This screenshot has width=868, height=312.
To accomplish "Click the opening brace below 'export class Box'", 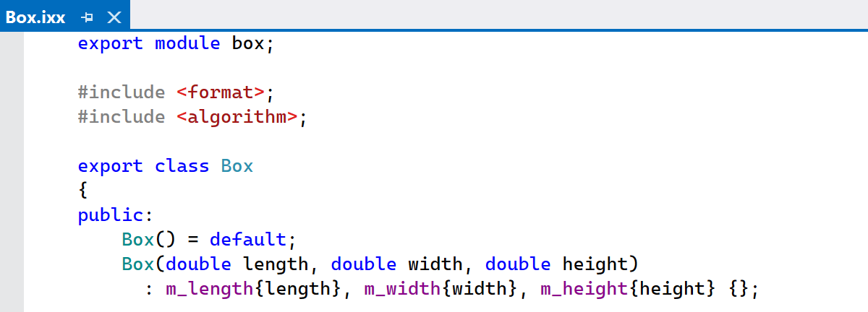I will [x=83, y=191].
